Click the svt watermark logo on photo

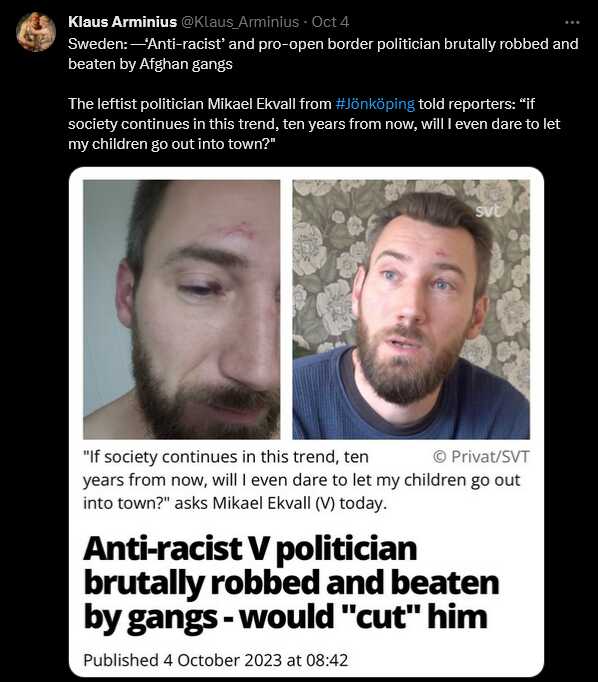coord(488,211)
